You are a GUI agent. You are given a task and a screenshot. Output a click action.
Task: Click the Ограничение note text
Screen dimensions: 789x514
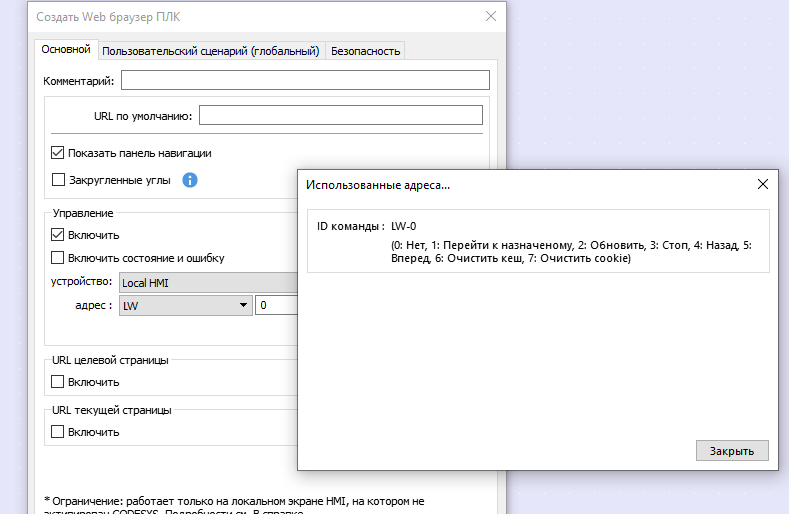tap(234, 505)
